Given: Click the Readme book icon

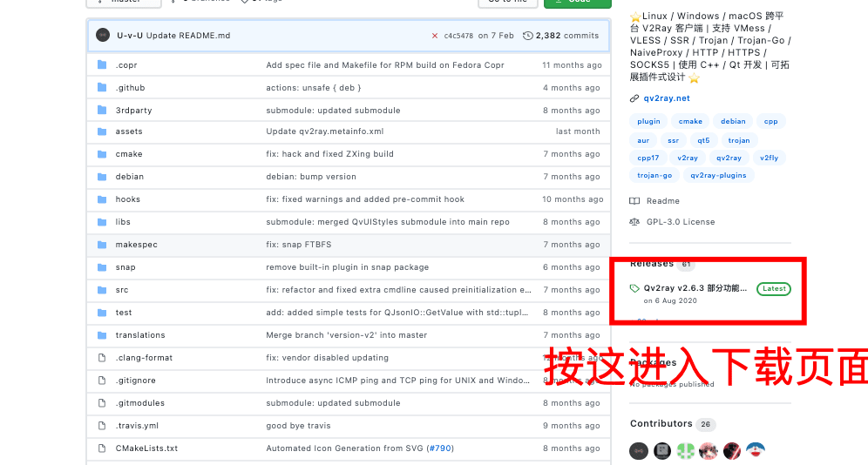Looking at the screenshot, I should coord(634,200).
